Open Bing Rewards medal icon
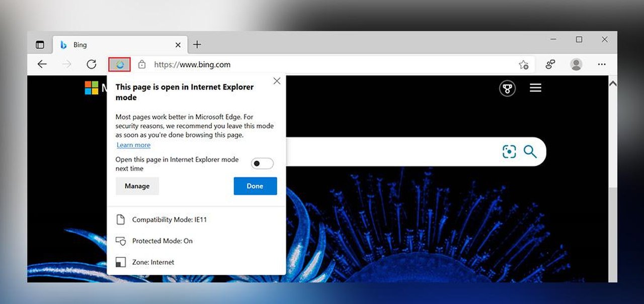This screenshot has width=644, height=304. click(x=507, y=88)
